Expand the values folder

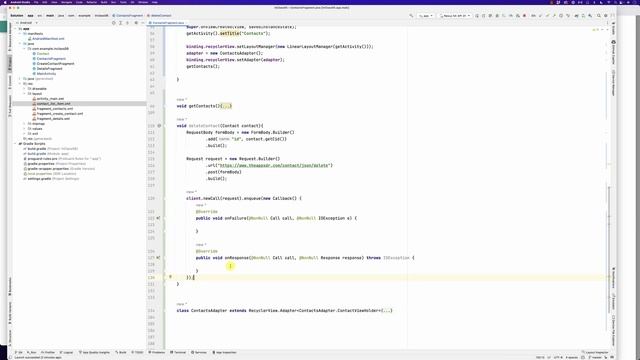[x=24, y=129]
